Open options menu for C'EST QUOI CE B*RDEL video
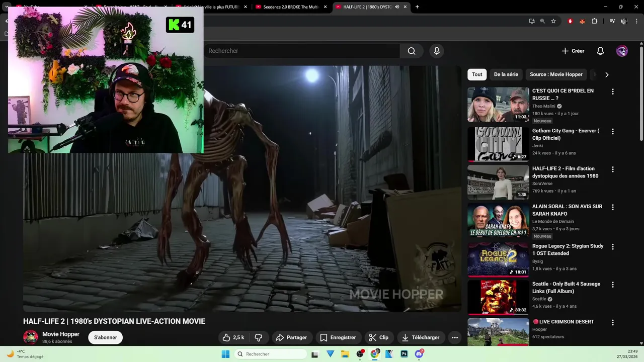The image size is (644, 362). pyautogui.click(x=612, y=92)
